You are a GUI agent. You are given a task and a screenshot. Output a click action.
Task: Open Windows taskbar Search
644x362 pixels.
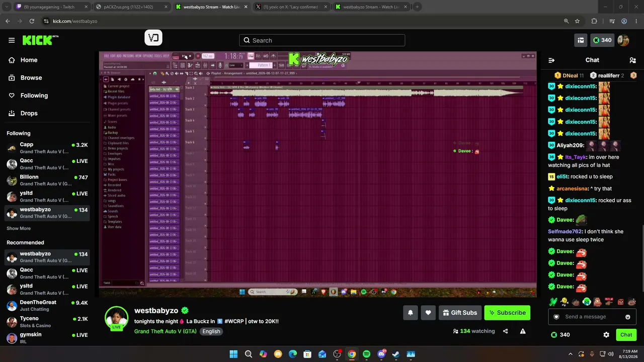click(x=249, y=354)
